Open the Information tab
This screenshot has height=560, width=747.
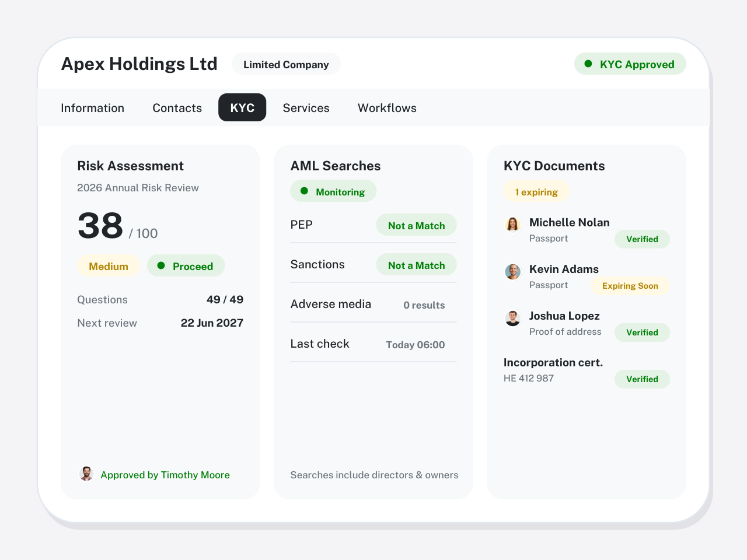click(92, 108)
